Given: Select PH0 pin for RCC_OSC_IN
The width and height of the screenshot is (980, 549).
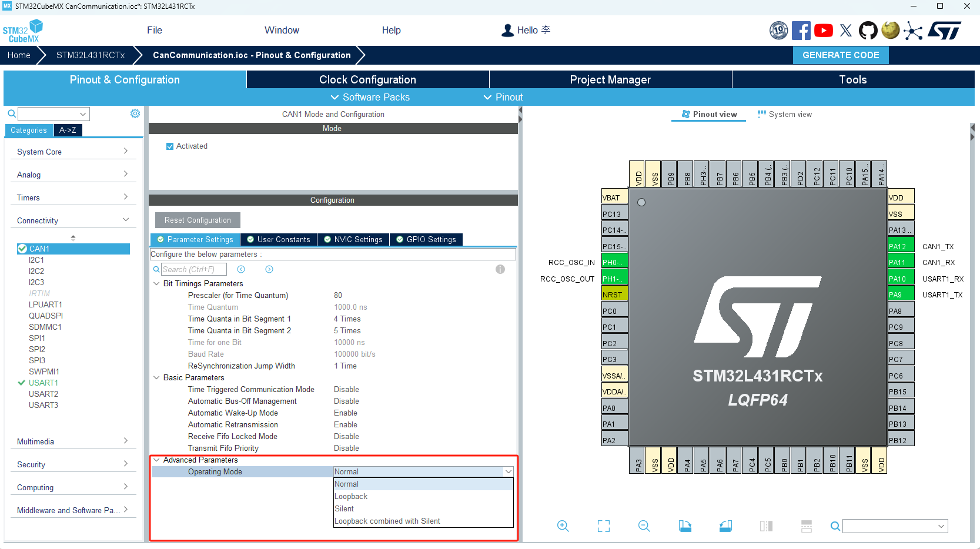Looking at the screenshot, I should [615, 262].
